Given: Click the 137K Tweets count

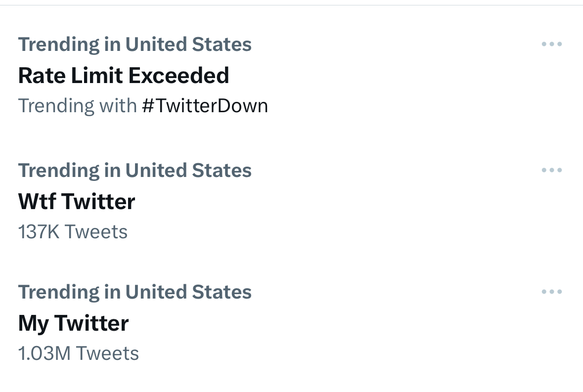Looking at the screenshot, I should tap(73, 232).
